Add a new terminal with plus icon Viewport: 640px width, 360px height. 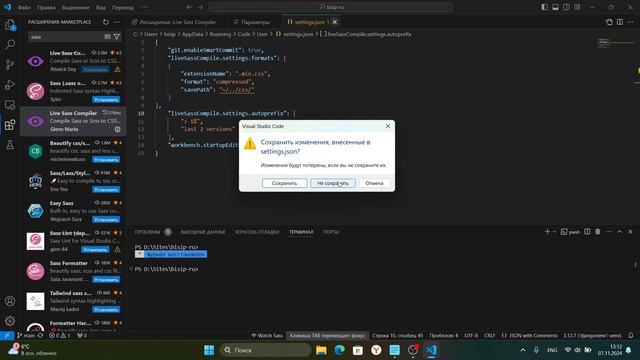547,232
